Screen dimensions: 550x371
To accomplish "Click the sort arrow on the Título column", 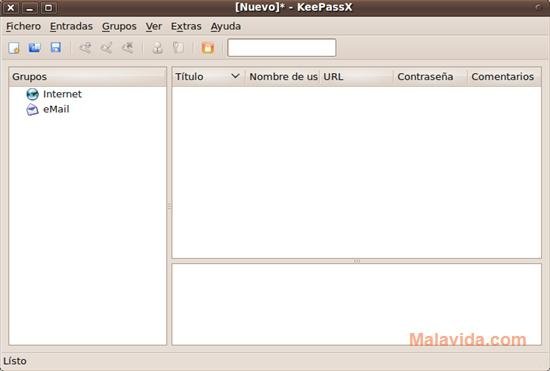I will point(235,76).
